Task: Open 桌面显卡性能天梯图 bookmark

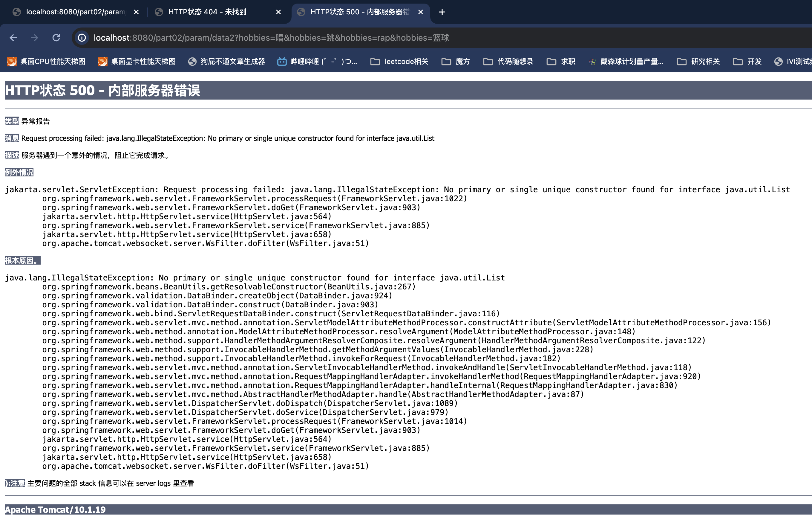Action: pyautogui.click(x=137, y=62)
